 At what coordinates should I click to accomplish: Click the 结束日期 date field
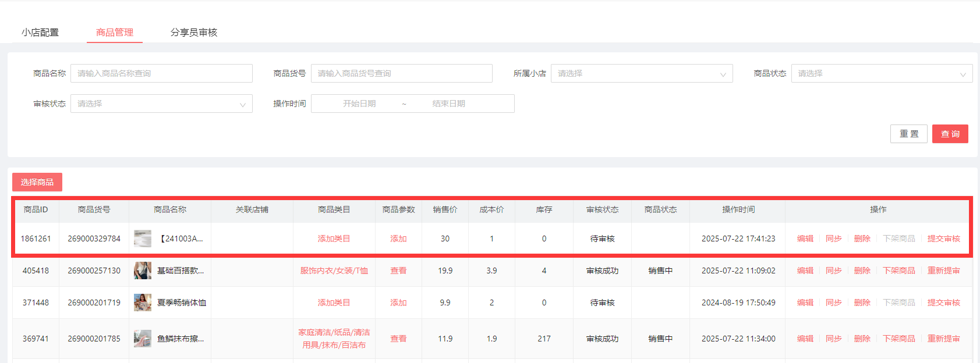tap(448, 104)
